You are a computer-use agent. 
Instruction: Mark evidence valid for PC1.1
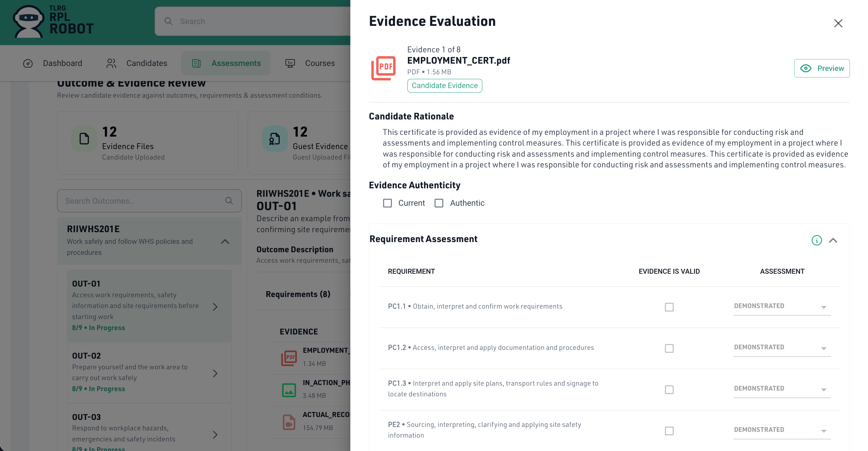(x=669, y=307)
